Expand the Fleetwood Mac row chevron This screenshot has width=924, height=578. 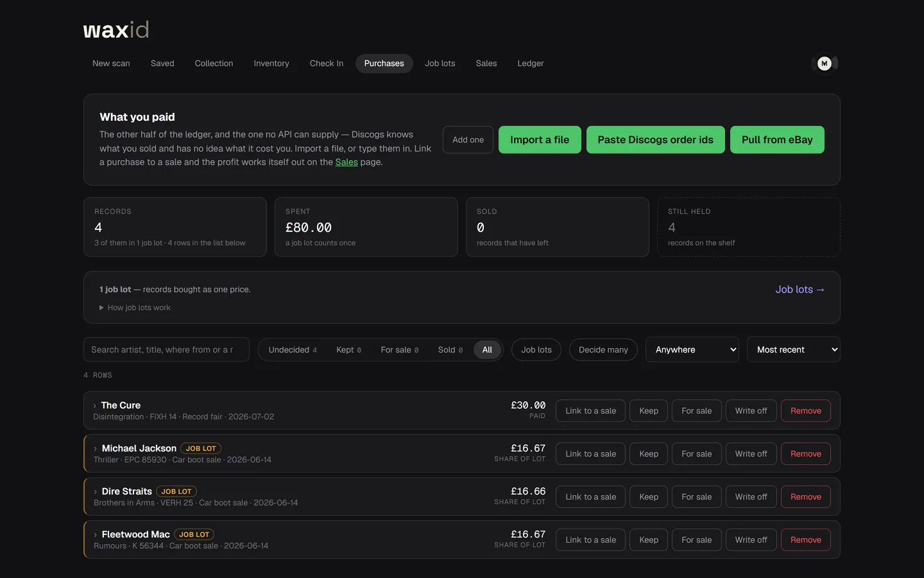96,535
